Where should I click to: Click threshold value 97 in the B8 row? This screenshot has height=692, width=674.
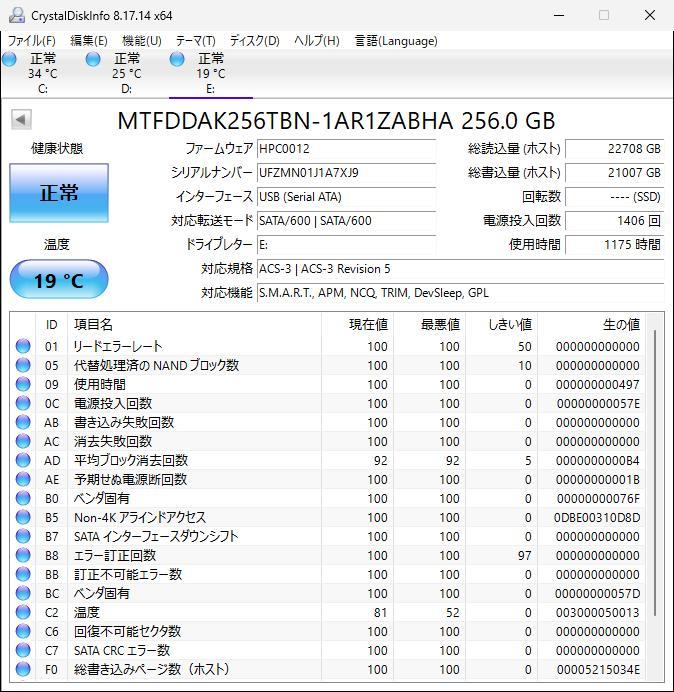[524, 555]
